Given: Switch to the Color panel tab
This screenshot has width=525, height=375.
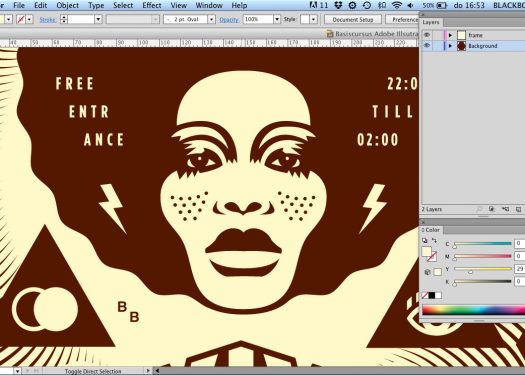Looking at the screenshot, I should coord(431,230).
